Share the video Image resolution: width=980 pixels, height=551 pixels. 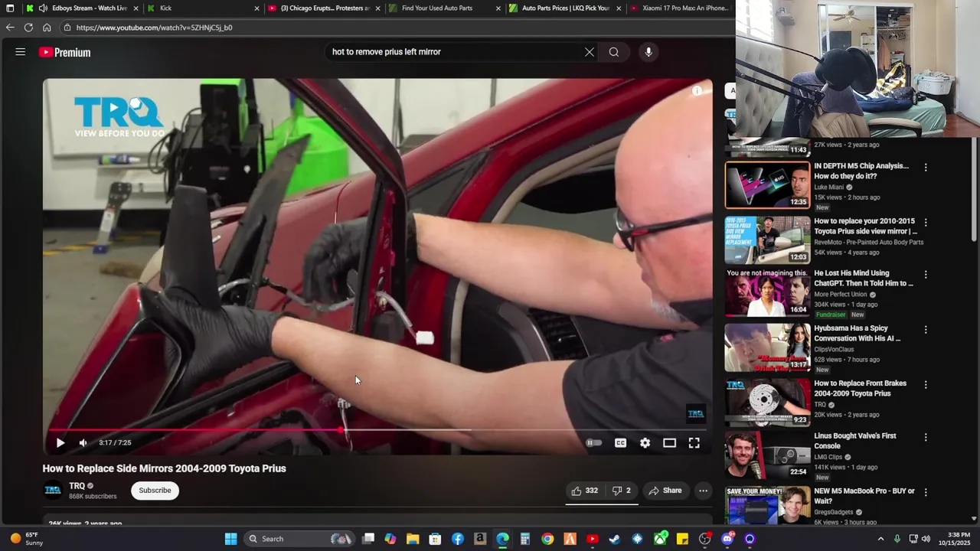[665, 491]
